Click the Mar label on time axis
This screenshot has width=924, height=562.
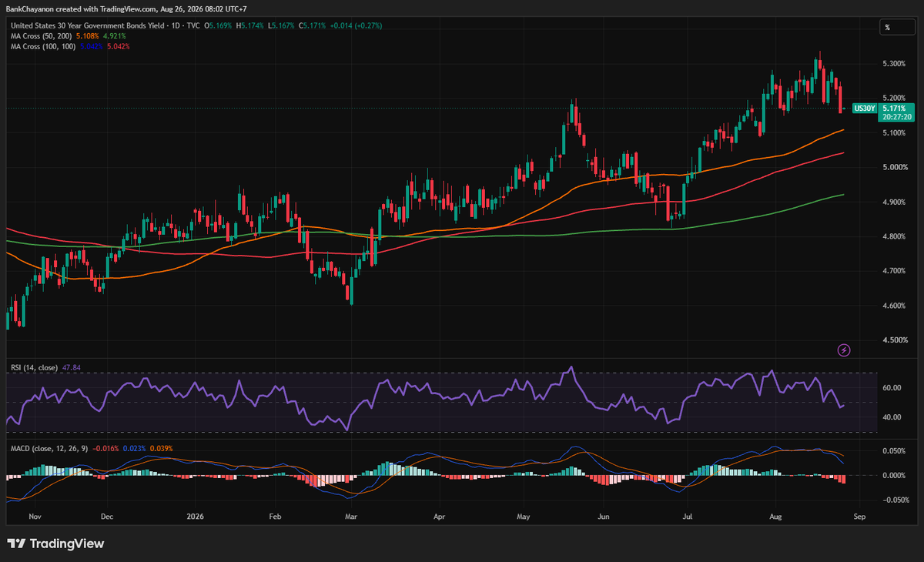click(x=351, y=517)
